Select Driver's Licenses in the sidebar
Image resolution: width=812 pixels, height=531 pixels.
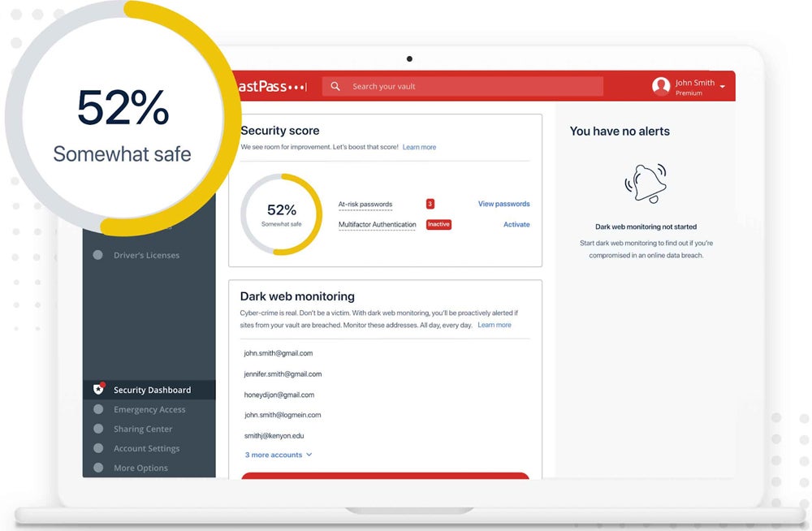tap(146, 255)
